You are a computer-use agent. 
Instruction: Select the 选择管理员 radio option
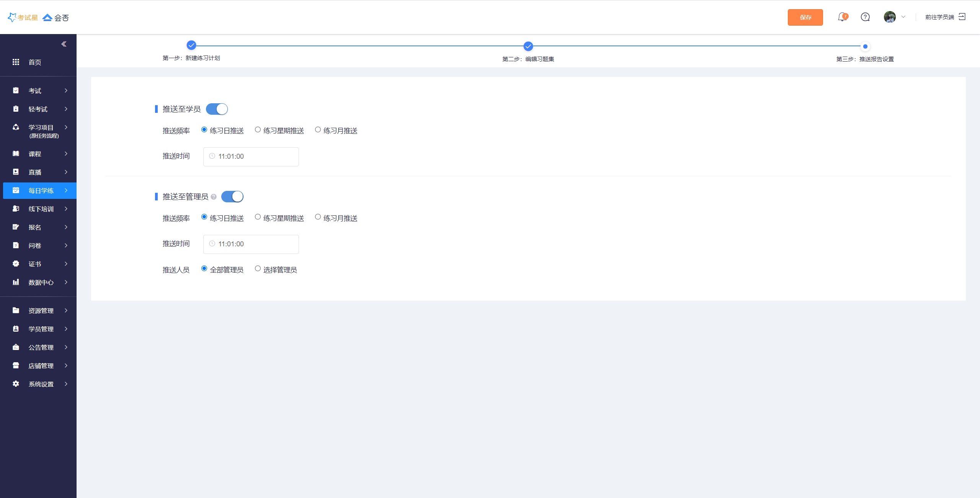(258, 269)
